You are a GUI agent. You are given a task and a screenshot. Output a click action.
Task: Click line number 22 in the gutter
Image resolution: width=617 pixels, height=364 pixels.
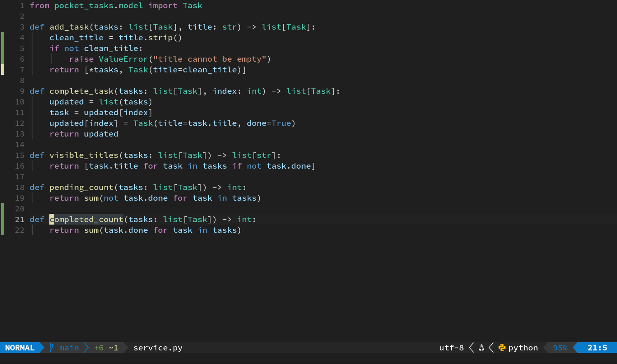20,230
